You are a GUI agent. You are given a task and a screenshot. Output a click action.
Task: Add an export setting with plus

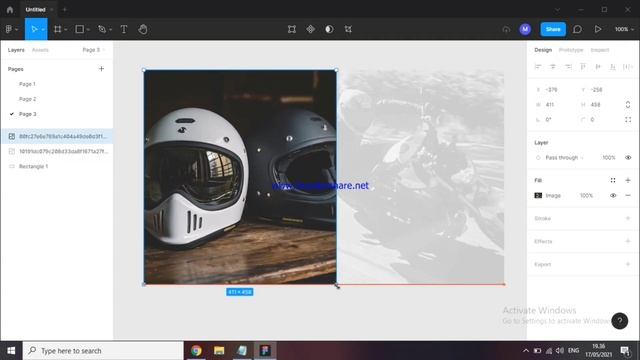tap(628, 264)
